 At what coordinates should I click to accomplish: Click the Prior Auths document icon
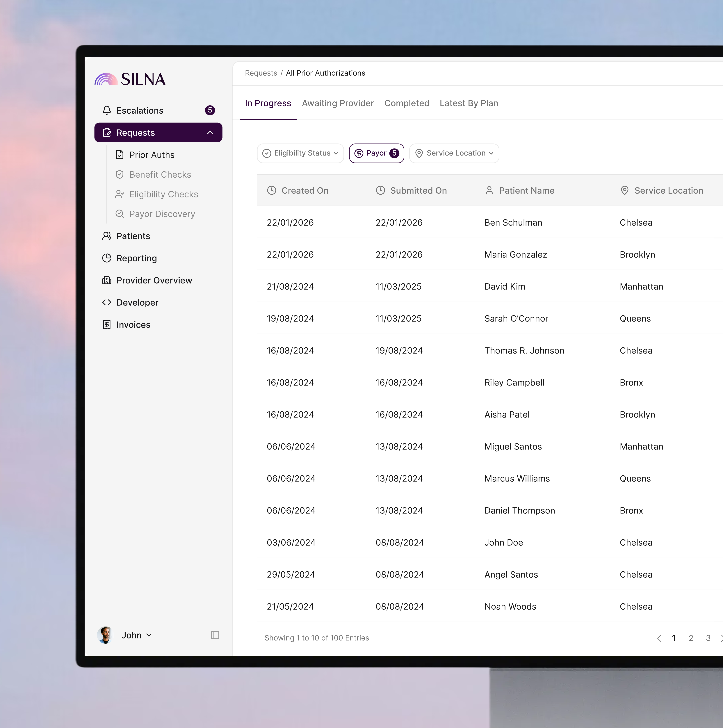(x=120, y=155)
